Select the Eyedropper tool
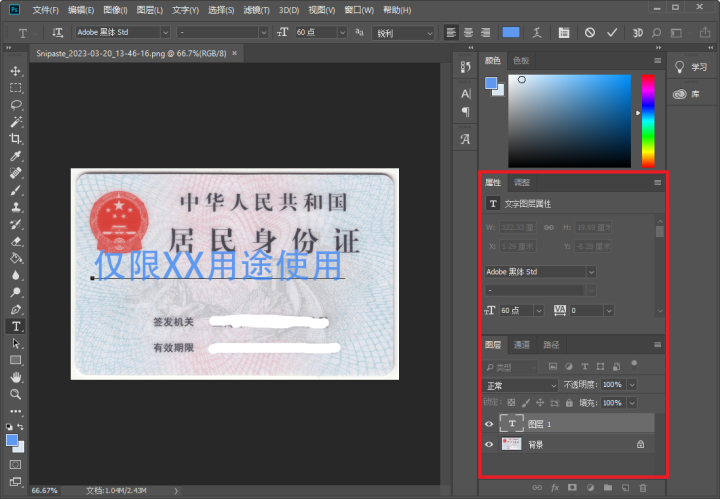Image resolution: width=720 pixels, height=499 pixels. coord(16,156)
